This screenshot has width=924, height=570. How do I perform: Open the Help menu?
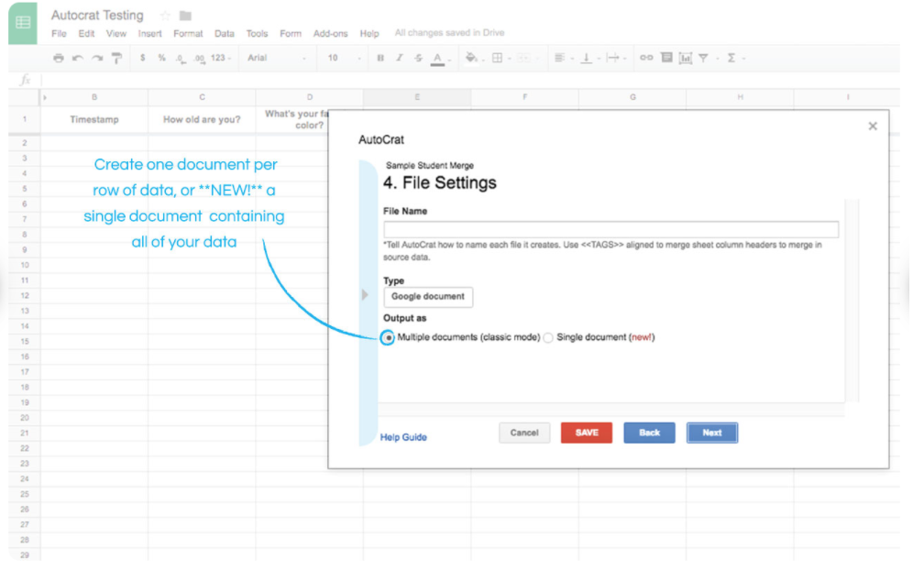click(369, 34)
